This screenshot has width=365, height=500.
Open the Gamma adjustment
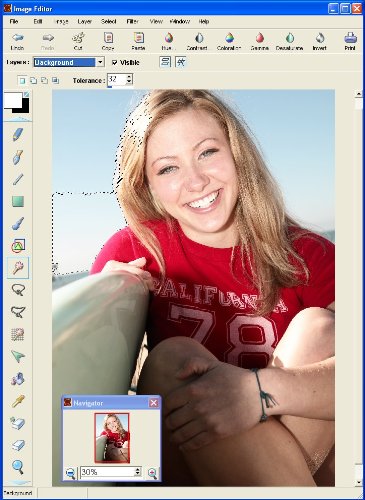click(260, 41)
